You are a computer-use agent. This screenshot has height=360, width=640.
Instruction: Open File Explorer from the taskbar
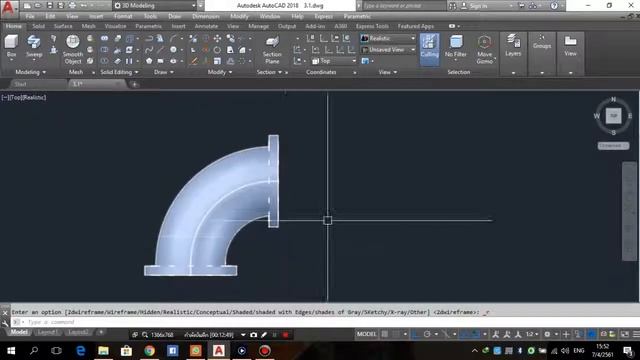tap(103, 351)
